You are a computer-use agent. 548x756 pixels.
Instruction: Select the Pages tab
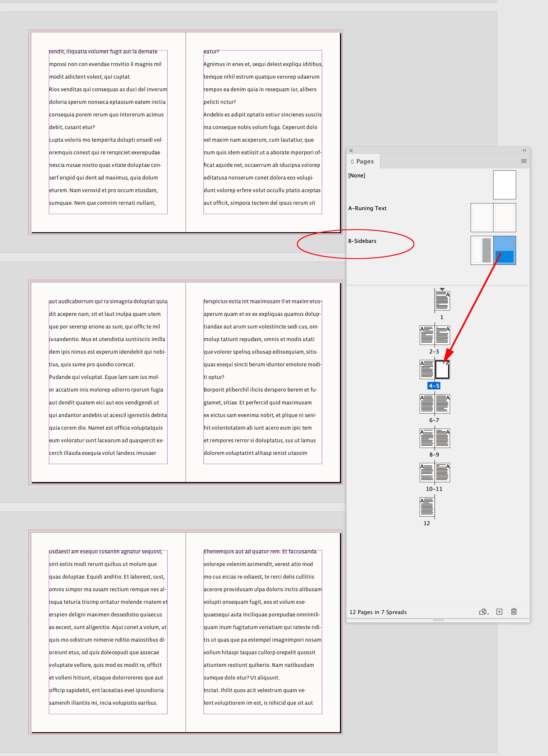[x=365, y=161]
